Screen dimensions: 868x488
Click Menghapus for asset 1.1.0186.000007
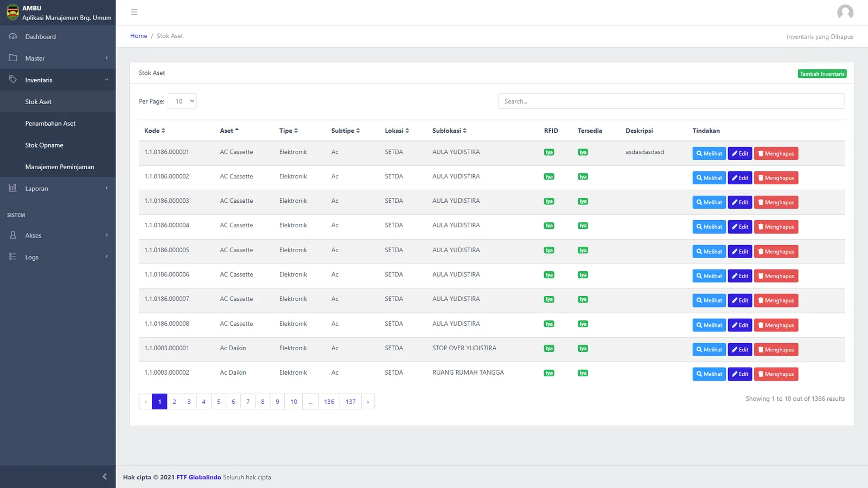(776, 300)
